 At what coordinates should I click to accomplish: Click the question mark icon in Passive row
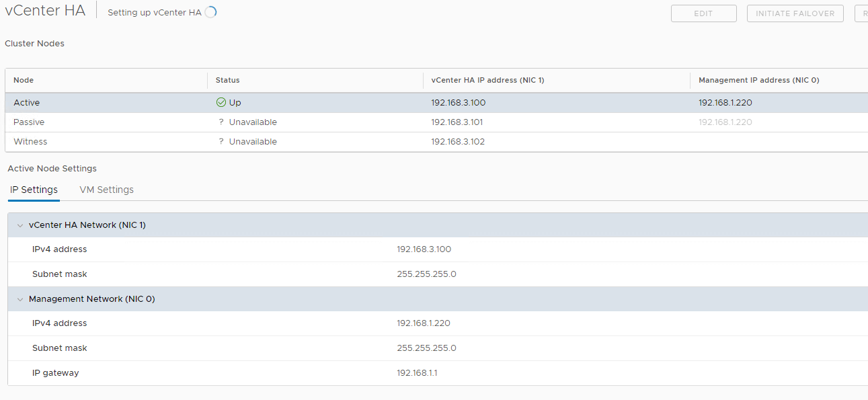coord(221,122)
